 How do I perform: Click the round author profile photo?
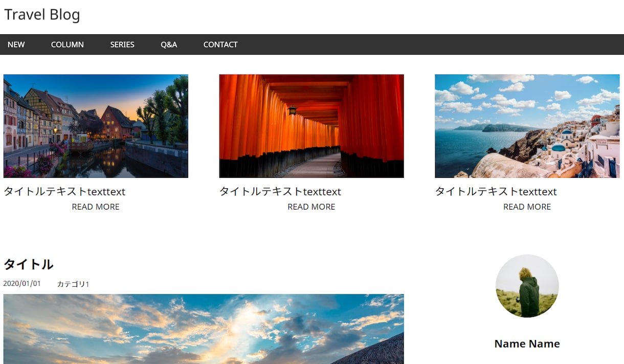(527, 286)
